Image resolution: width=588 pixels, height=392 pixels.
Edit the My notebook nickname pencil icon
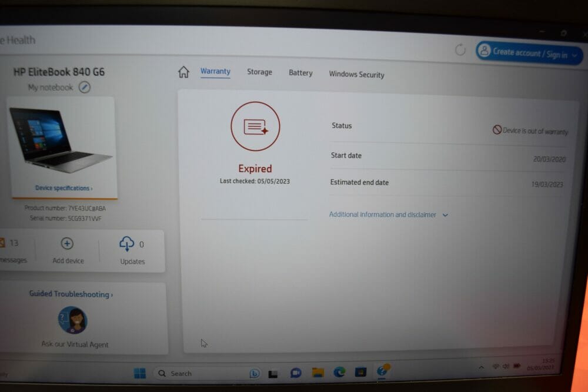point(84,88)
